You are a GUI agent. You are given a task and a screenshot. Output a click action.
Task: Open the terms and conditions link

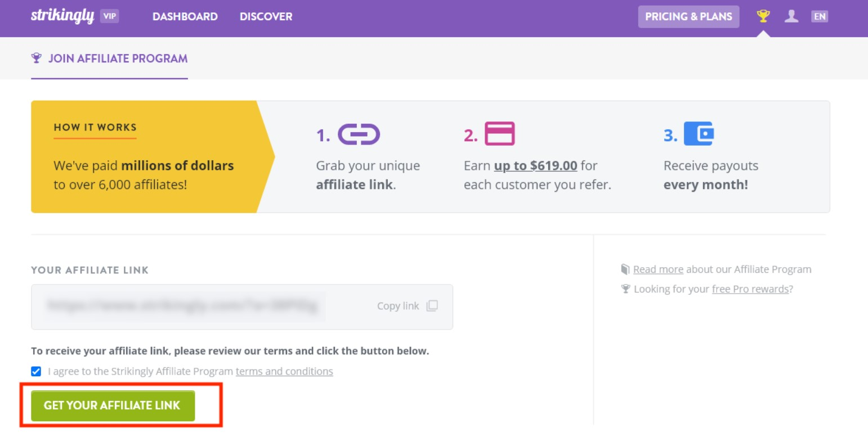pyautogui.click(x=284, y=371)
